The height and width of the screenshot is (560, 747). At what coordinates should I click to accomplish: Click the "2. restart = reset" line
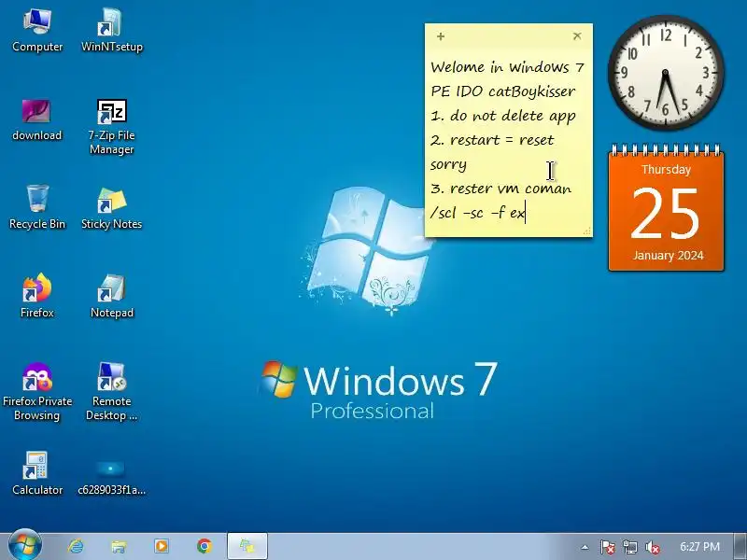point(493,140)
